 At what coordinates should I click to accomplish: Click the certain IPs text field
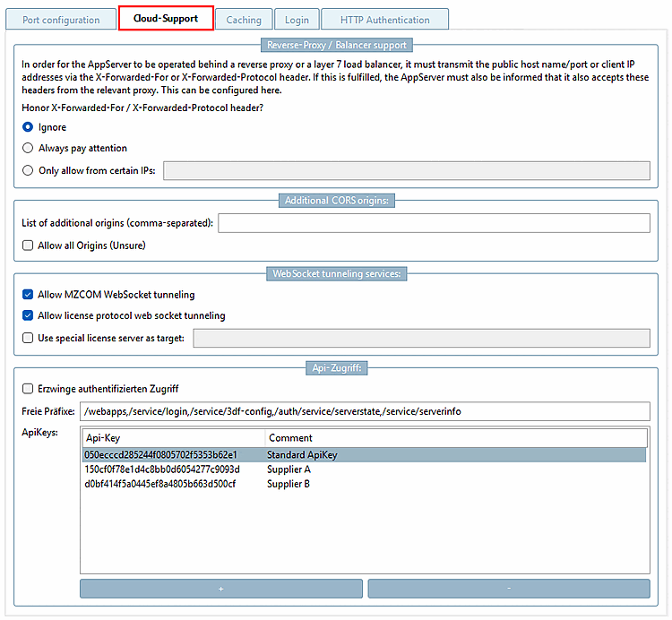pyautogui.click(x=407, y=170)
